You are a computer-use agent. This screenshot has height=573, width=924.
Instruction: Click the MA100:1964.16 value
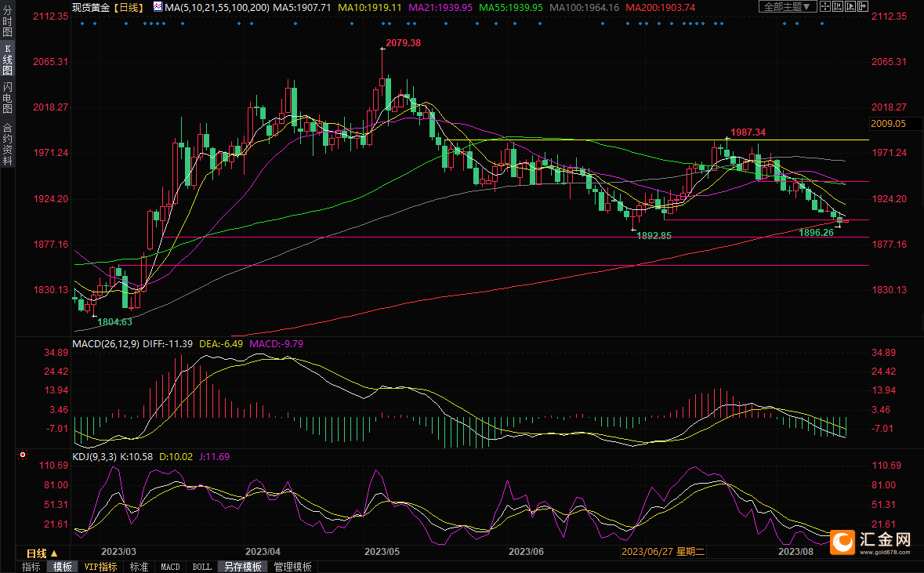tap(584, 8)
